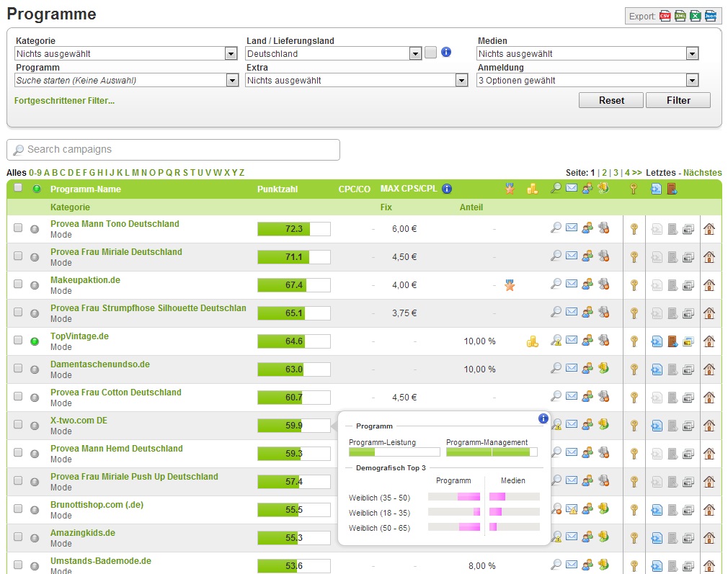Sort by the Programm-Name column header

[x=86, y=189]
